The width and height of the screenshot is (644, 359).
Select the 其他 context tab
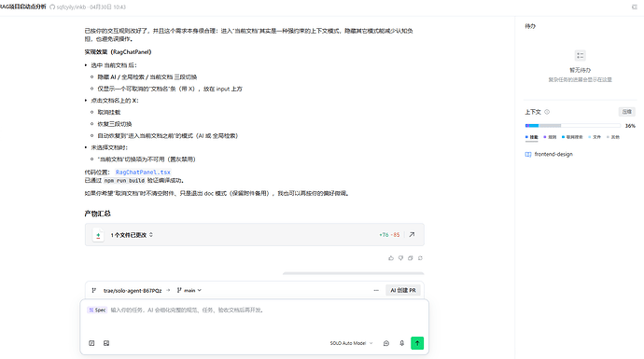pos(613,137)
